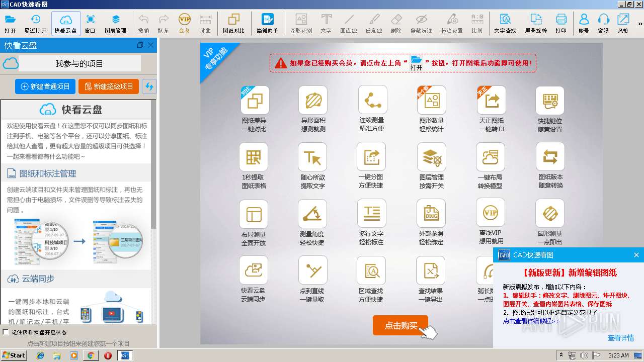The image size is (644, 362).
Task: Click the 屏幕旋转 screen rotate icon
Action: pos(536,23)
